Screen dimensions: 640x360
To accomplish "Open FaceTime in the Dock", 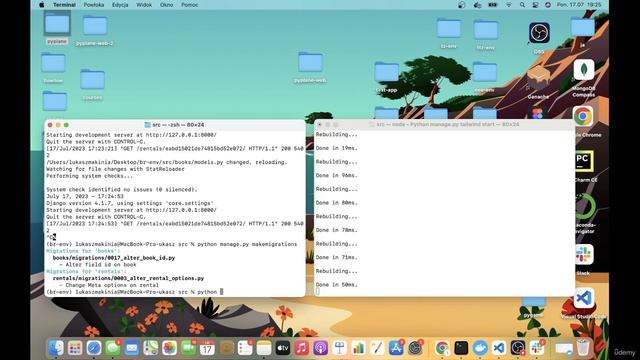I will click(x=188, y=348).
